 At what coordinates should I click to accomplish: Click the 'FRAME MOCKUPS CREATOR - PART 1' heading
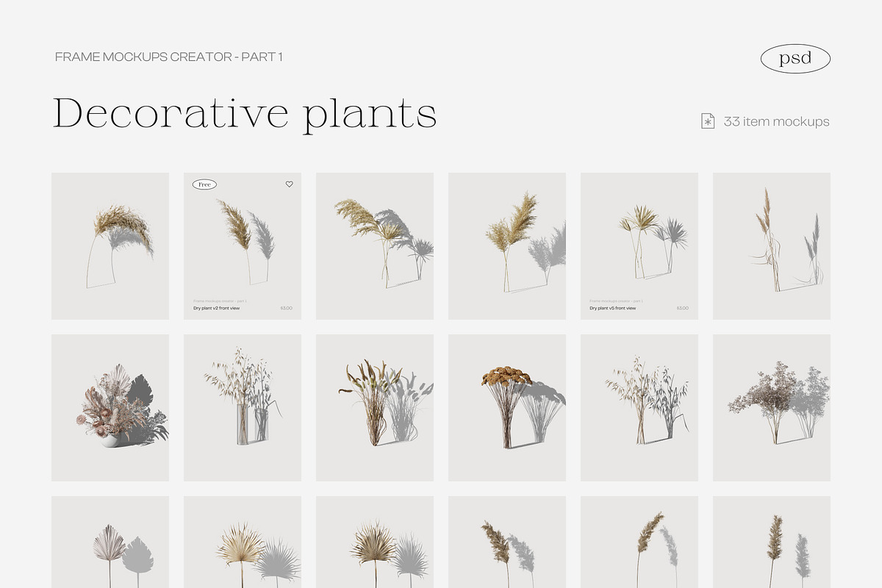[169, 57]
